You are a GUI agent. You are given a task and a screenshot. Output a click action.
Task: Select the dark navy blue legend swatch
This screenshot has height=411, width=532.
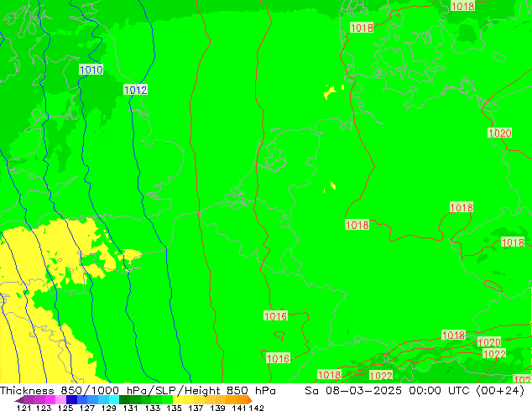[71, 400]
